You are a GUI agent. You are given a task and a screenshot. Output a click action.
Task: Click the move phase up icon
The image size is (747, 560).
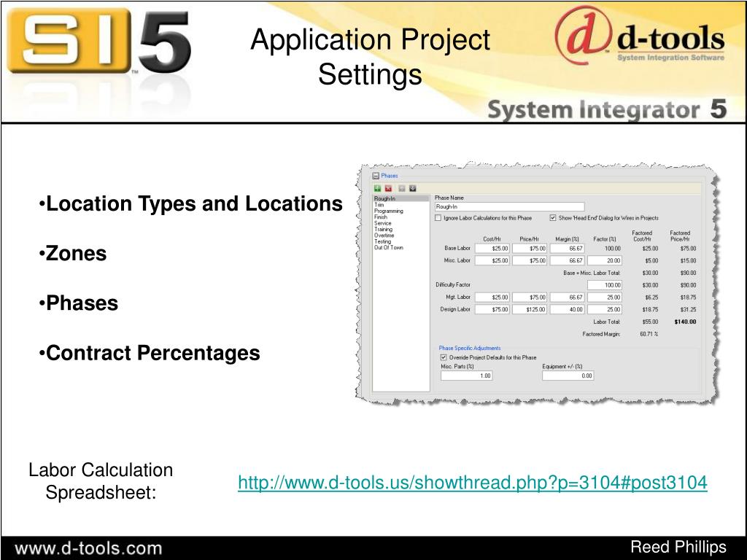(x=402, y=189)
